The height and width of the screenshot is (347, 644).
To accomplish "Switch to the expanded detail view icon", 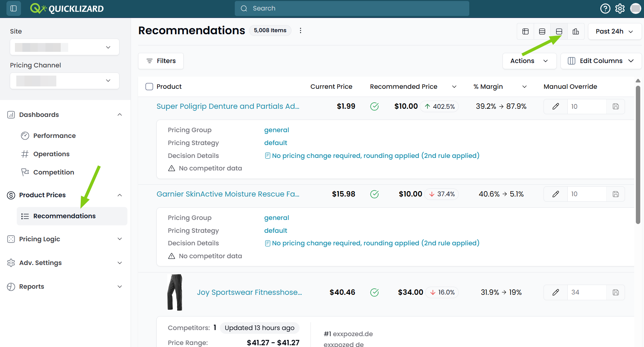I will [559, 32].
